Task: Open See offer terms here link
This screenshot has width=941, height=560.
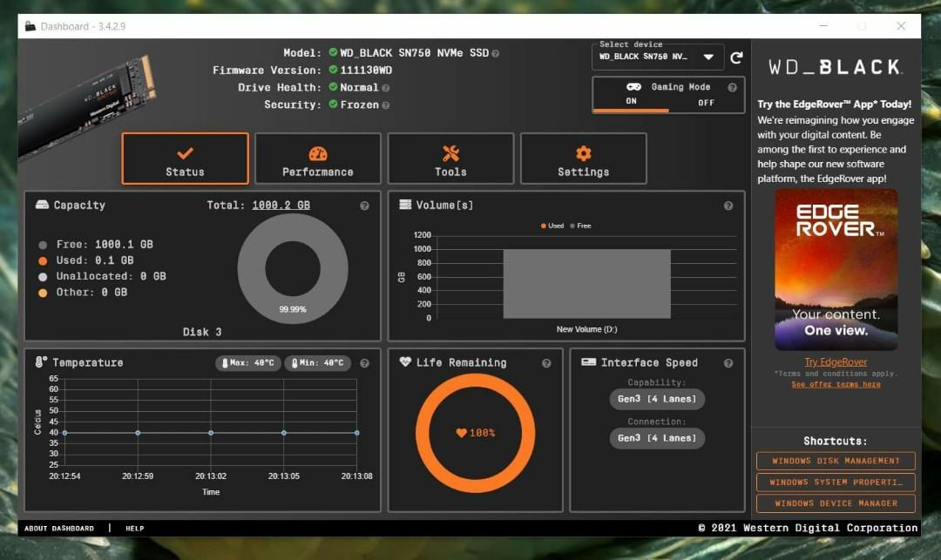Action: 836,384
